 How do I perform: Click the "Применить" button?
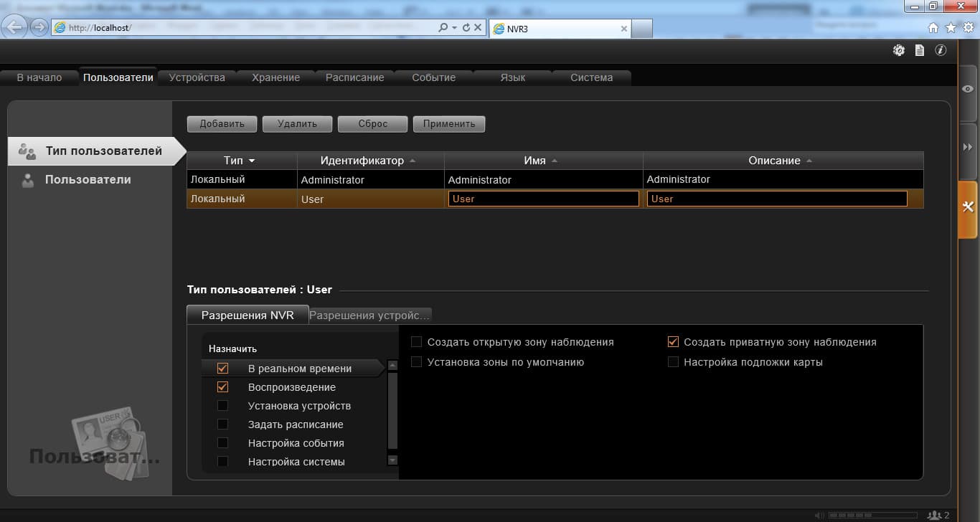click(449, 124)
